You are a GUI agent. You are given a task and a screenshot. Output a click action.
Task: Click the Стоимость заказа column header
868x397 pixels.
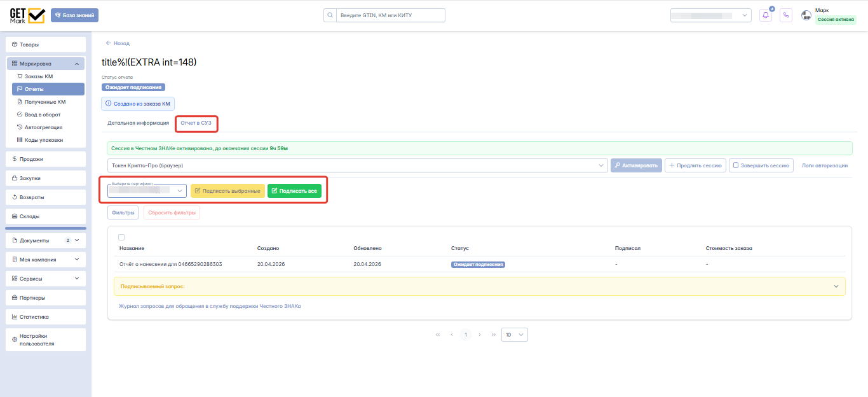[x=729, y=248]
